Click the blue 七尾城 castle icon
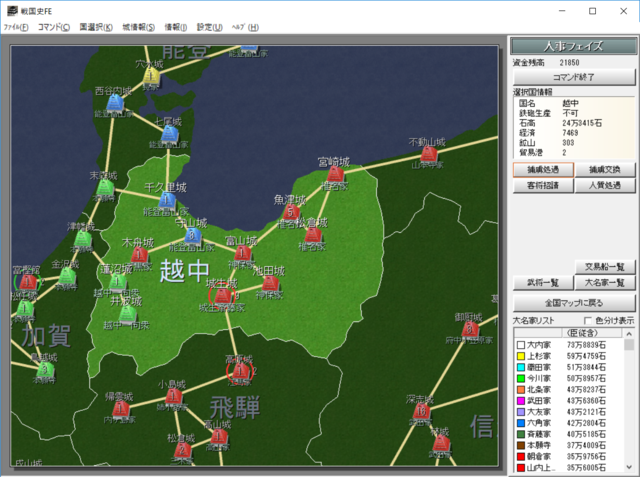640x477 pixels. (x=169, y=134)
